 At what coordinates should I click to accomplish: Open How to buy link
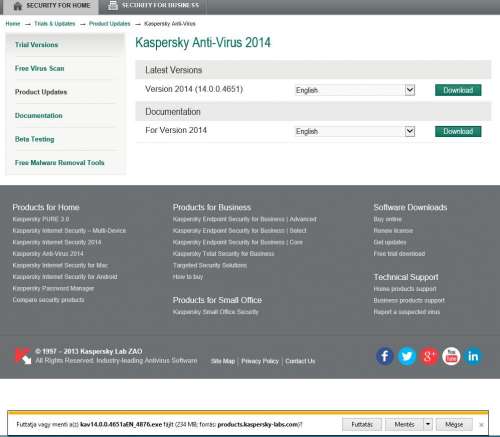coord(188,277)
